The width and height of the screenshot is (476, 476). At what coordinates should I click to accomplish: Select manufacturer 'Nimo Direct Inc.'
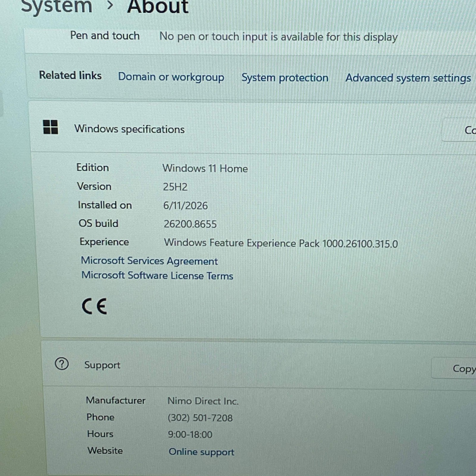point(203,401)
